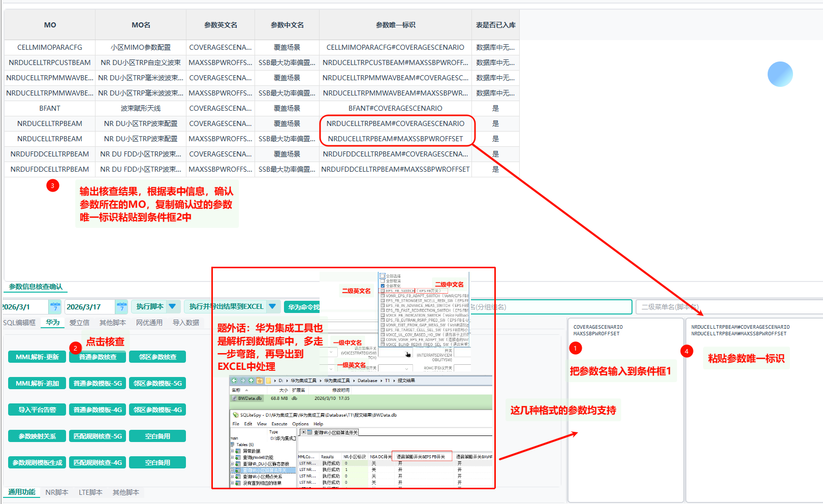Click the blue floating ball icon

780,74
